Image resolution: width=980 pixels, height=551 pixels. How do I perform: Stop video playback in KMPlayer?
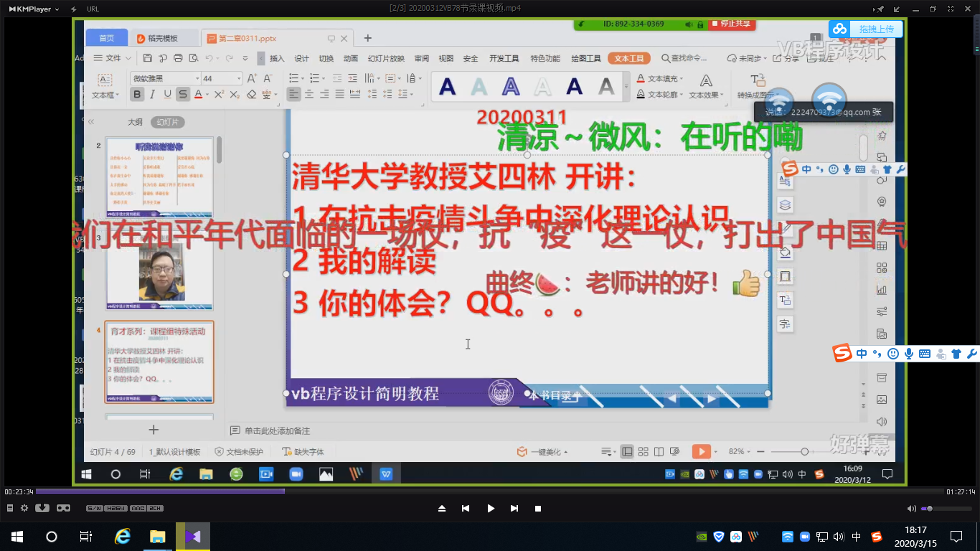538,508
